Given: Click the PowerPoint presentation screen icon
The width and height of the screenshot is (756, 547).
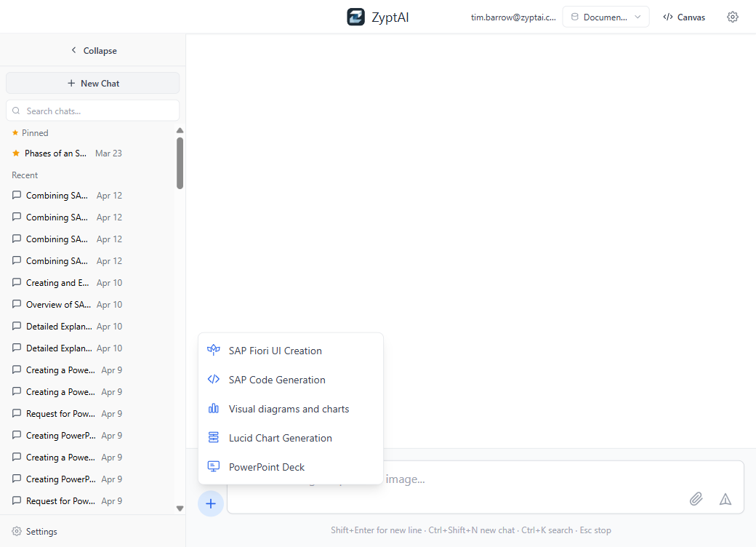Looking at the screenshot, I should [x=214, y=466].
